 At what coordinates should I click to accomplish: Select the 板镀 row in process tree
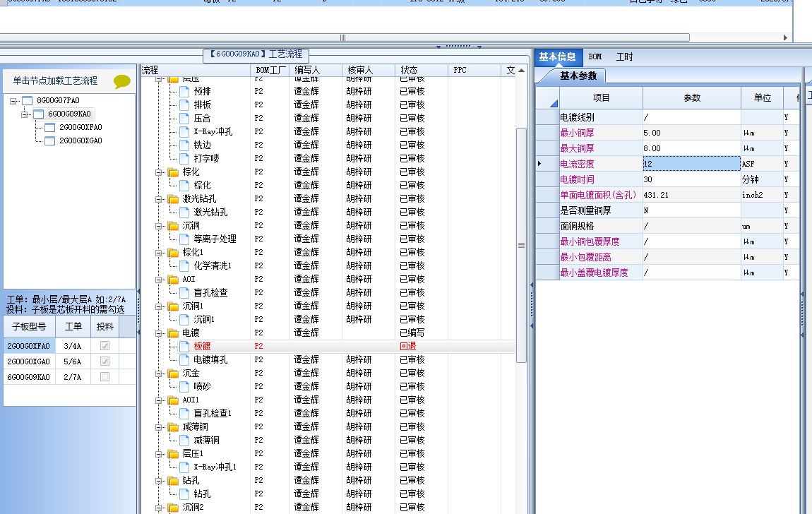(x=328, y=346)
